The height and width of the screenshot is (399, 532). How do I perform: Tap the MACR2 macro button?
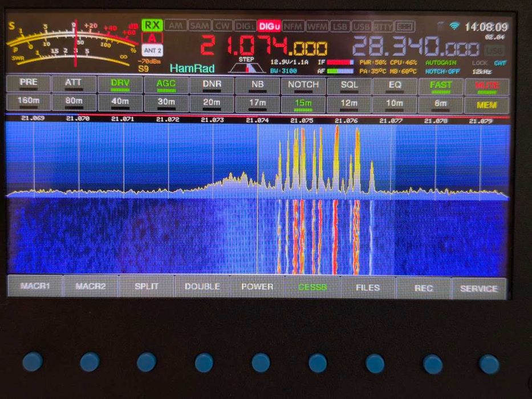point(91,286)
